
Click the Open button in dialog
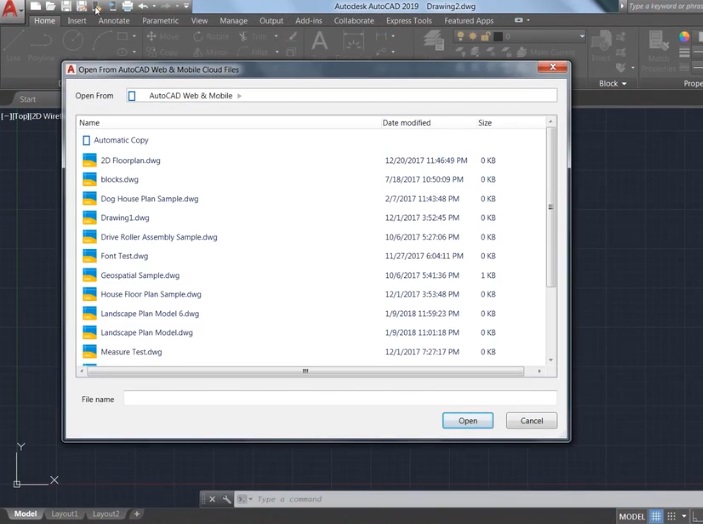pyautogui.click(x=468, y=420)
